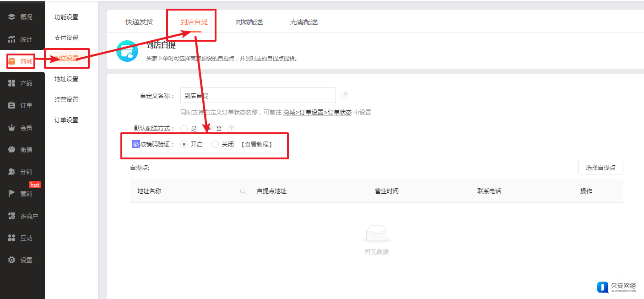The image size is (644, 299).
Task: Switch to the 快递发货 tab
Action: (x=139, y=22)
